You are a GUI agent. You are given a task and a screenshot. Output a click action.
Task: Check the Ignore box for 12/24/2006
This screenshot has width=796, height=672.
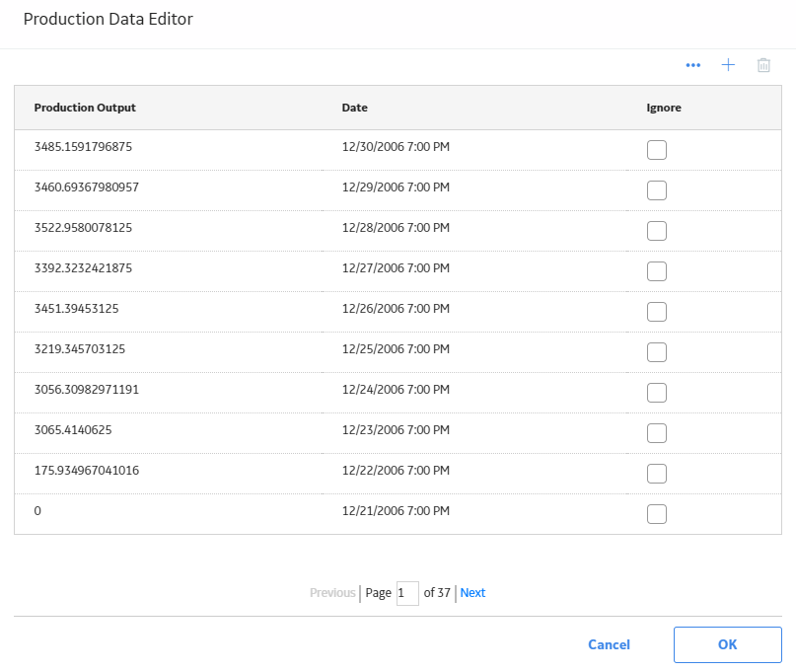[656, 393]
